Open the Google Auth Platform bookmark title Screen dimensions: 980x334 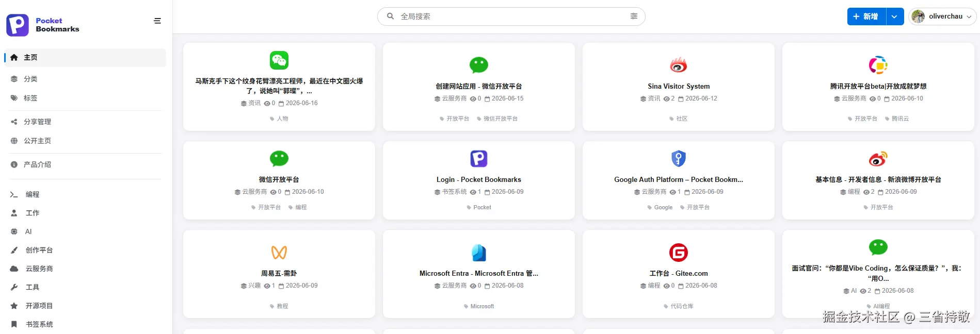679,179
